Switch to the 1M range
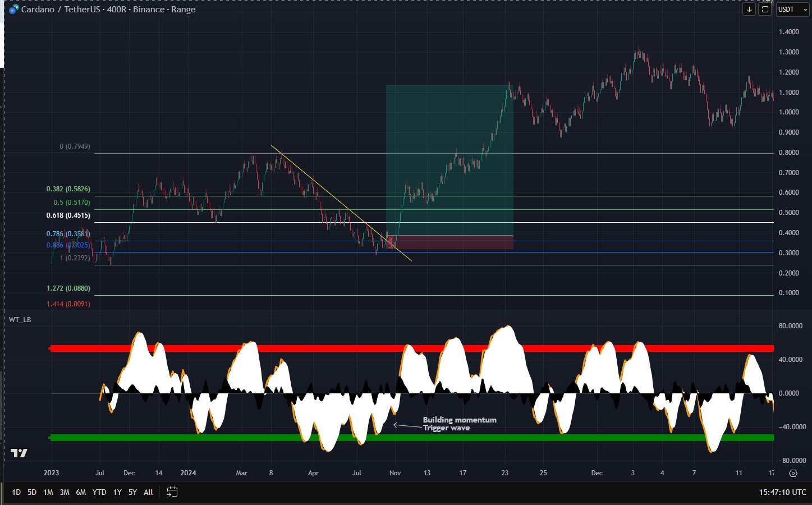The height and width of the screenshot is (505, 812). click(48, 492)
